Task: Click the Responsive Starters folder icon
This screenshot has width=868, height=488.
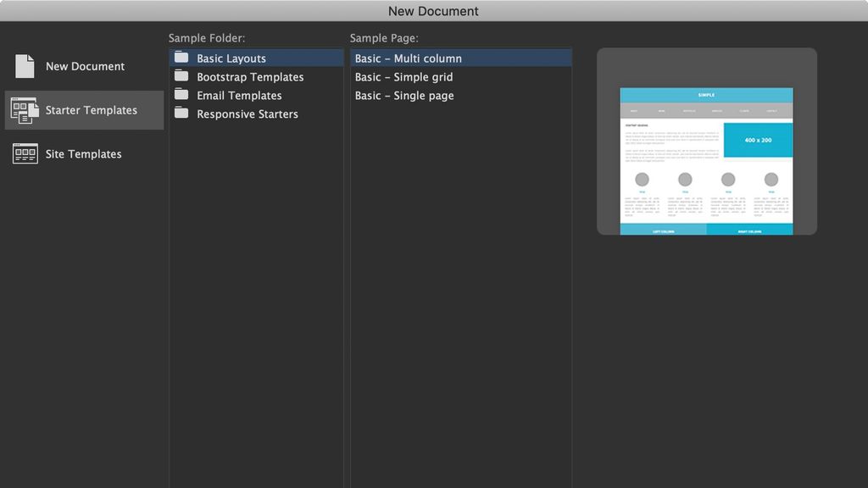Action: [181, 114]
